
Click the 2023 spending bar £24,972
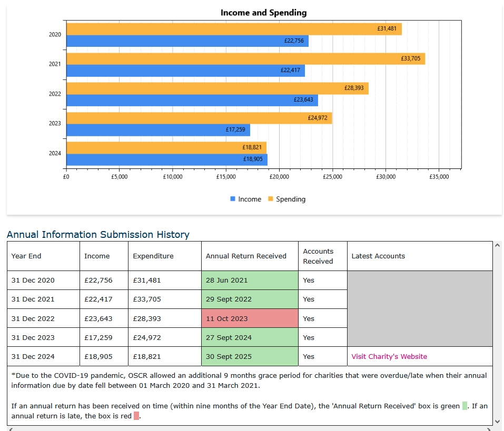coord(199,118)
